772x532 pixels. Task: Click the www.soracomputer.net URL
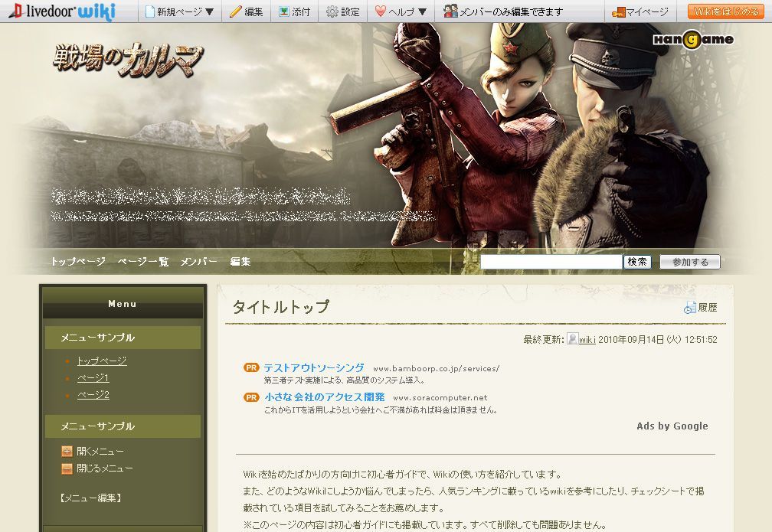440,397
